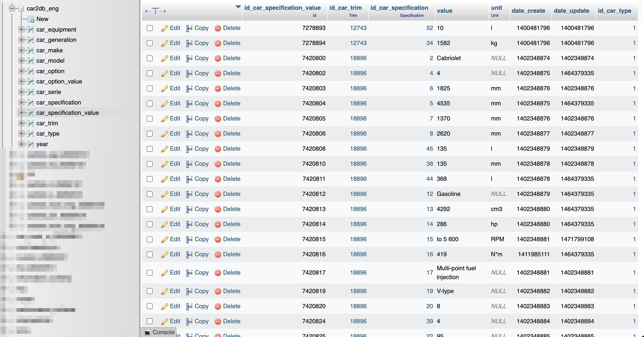Sort by date_update column header
Image resolution: width=644 pixels, height=337 pixels.
pyautogui.click(x=571, y=11)
